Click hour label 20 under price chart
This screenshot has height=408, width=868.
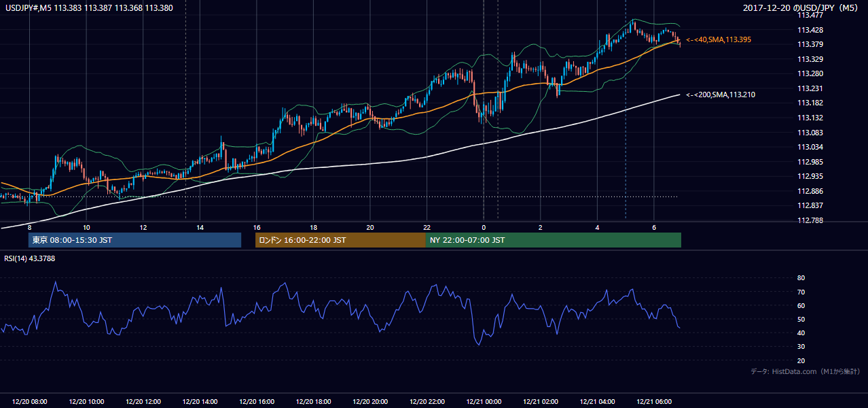(x=370, y=227)
